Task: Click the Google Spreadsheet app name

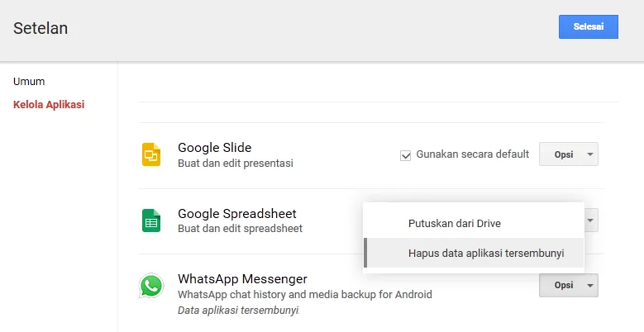Action: point(237,213)
